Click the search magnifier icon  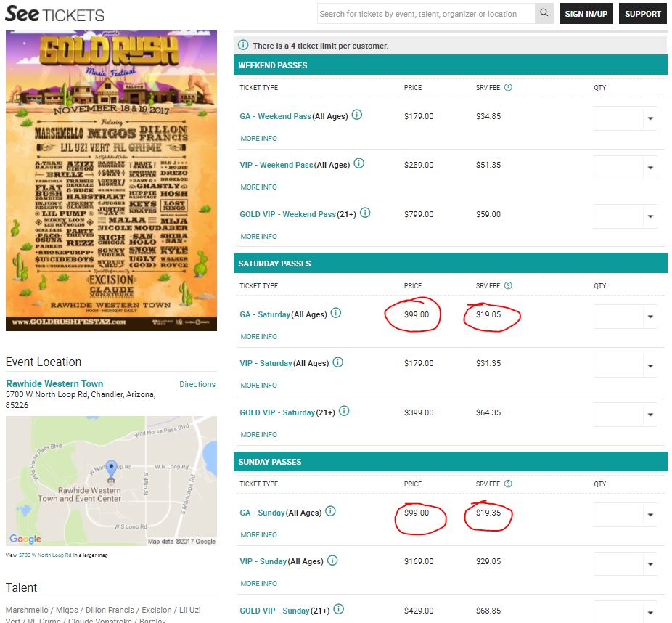(544, 13)
